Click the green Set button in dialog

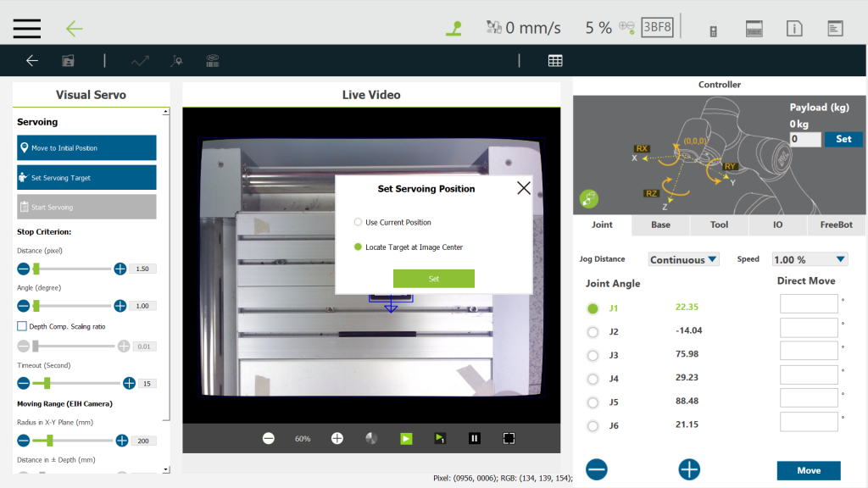click(433, 279)
